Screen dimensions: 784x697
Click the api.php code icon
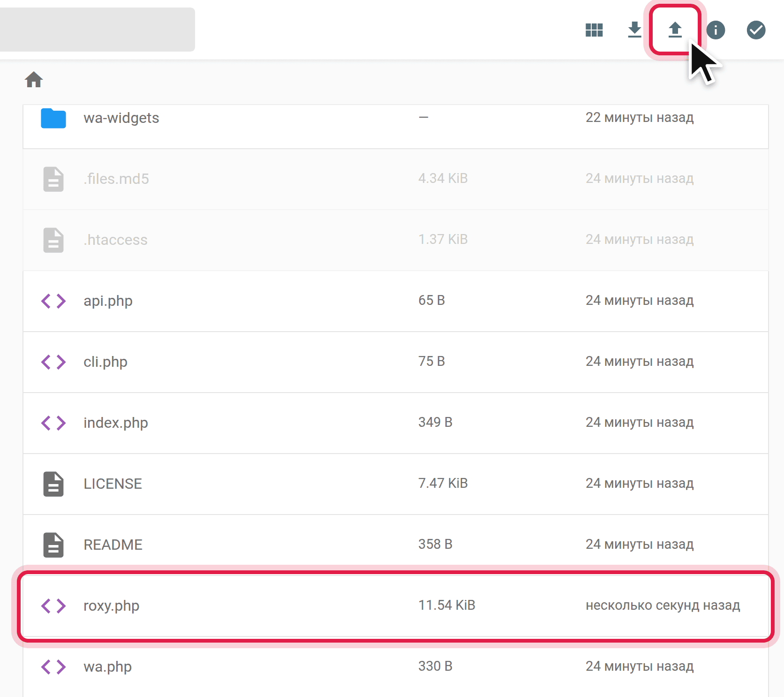tap(53, 301)
